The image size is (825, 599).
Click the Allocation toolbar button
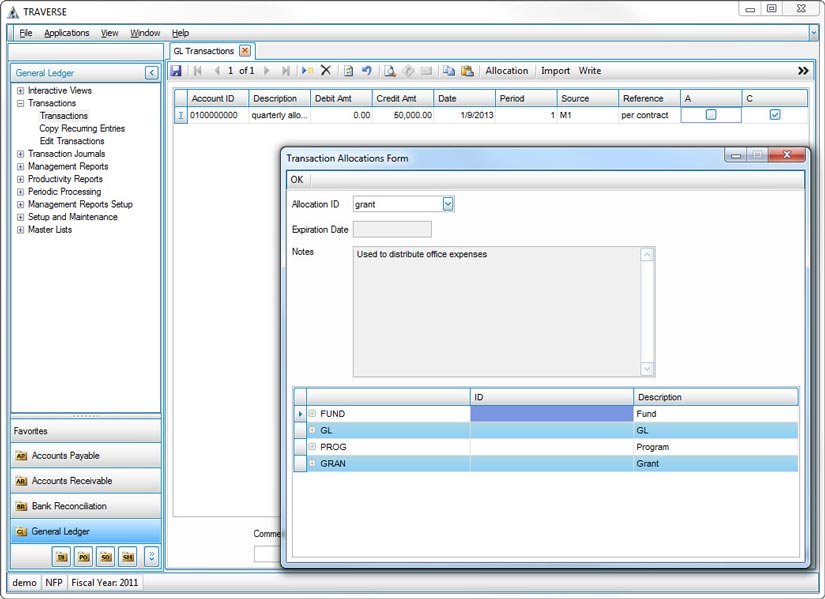[x=507, y=71]
